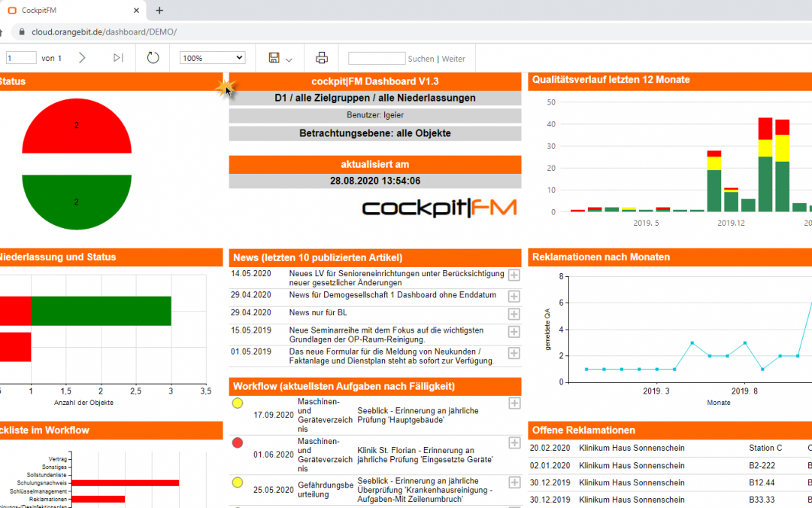This screenshot has width=812, height=508.
Task: Click the 'Weiter' find next link
Action: pos(453,59)
